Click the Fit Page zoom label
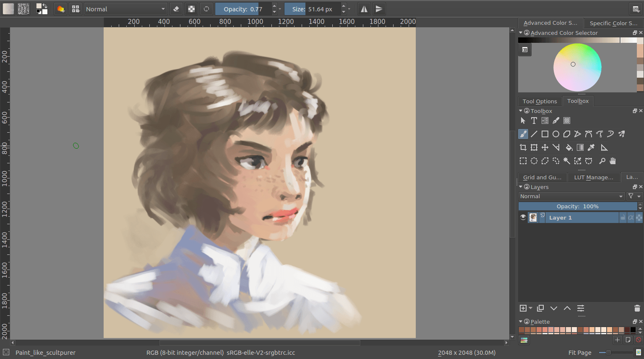The height and width of the screenshot is (359, 644). [579, 353]
